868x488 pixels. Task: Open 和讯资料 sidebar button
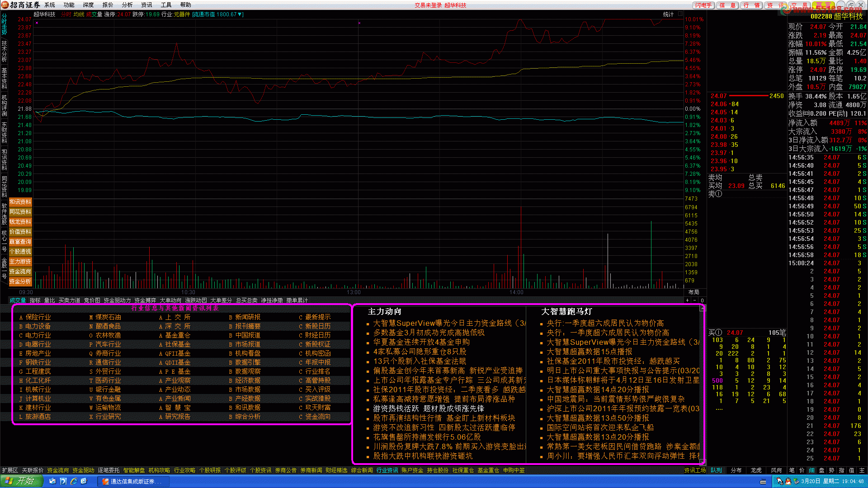coord(20,202)
